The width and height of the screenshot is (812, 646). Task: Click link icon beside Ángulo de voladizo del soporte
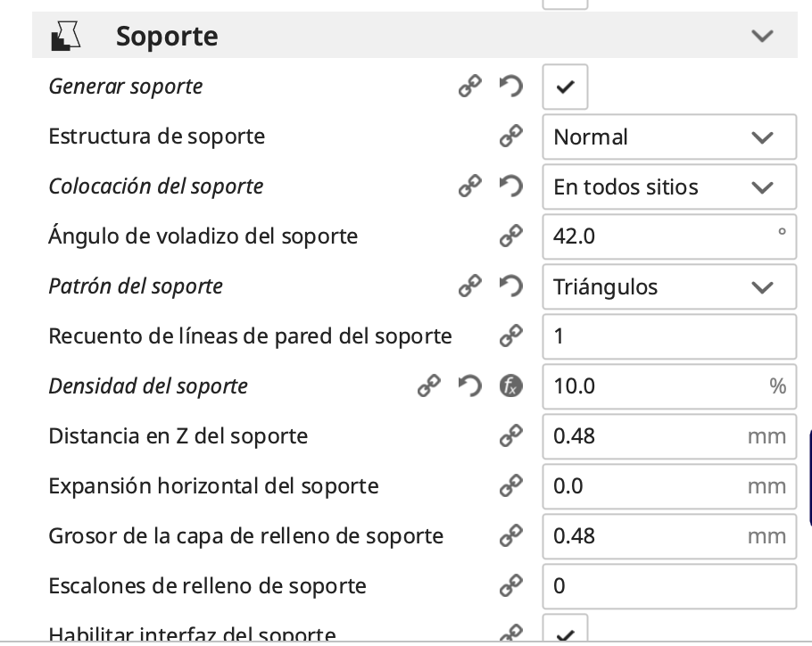pyautogui.click(x=510, y=236)
